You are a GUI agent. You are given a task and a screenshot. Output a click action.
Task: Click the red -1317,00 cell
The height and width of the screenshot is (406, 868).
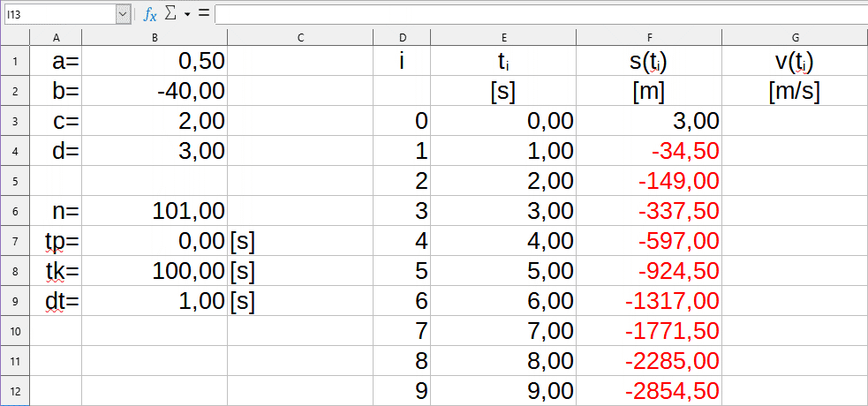tap(649, 301)
